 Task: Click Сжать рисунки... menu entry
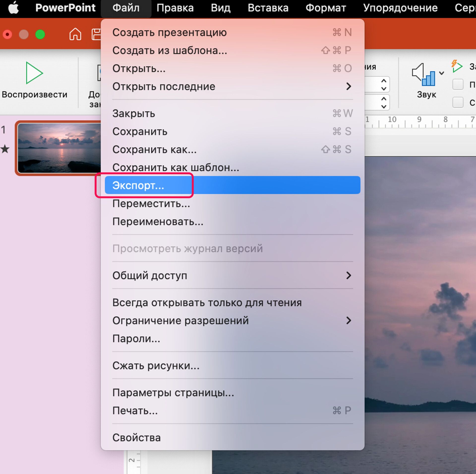[156, 365]
